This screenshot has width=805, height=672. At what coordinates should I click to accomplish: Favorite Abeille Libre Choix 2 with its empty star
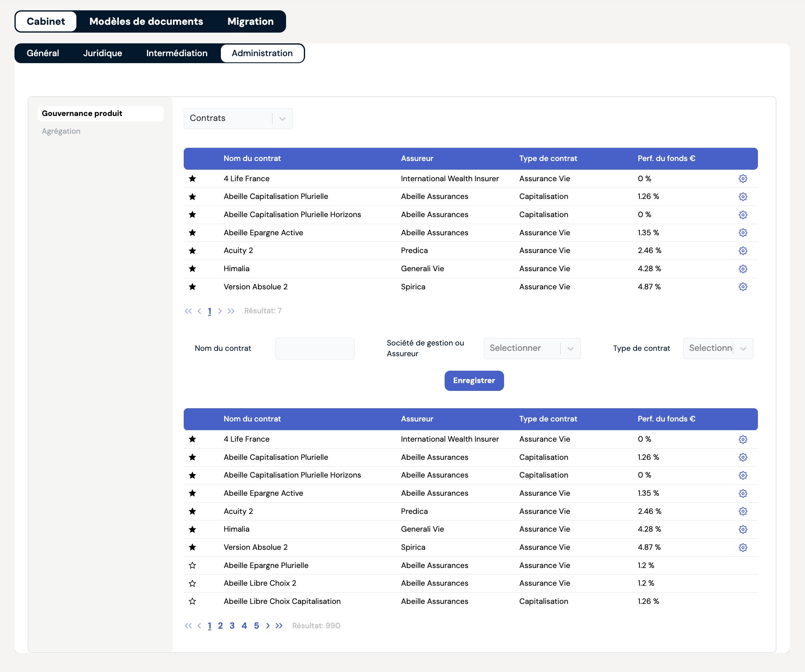pos(192,583)
